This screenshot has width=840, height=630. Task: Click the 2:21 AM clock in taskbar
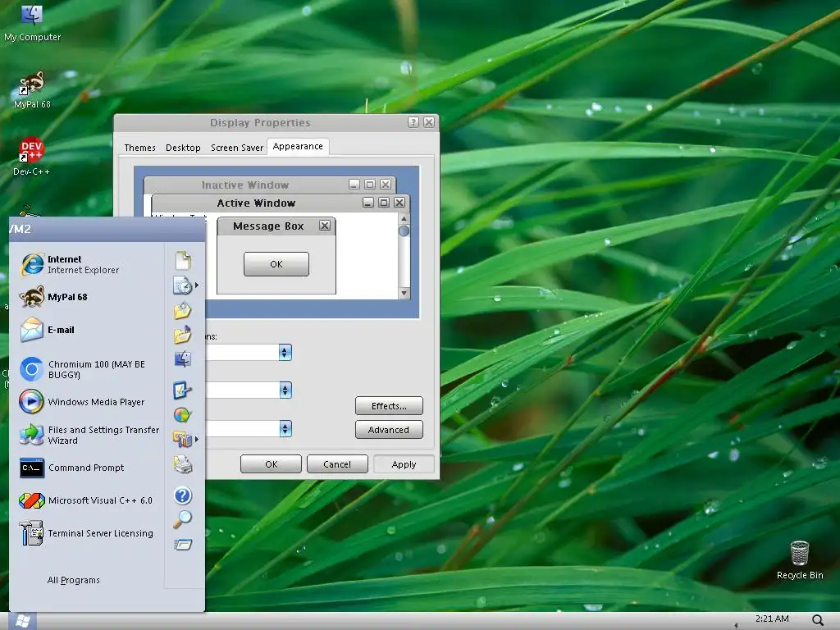[772, 619]
